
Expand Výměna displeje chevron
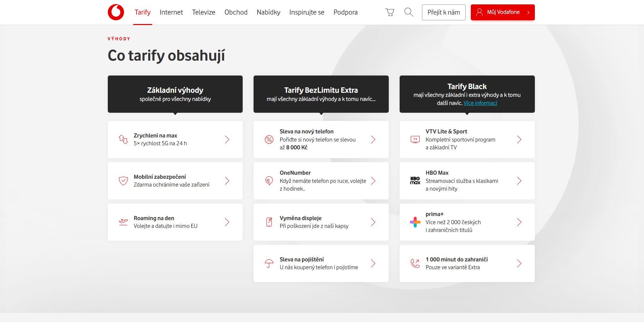pyautogui.click(x=373, y=222)
